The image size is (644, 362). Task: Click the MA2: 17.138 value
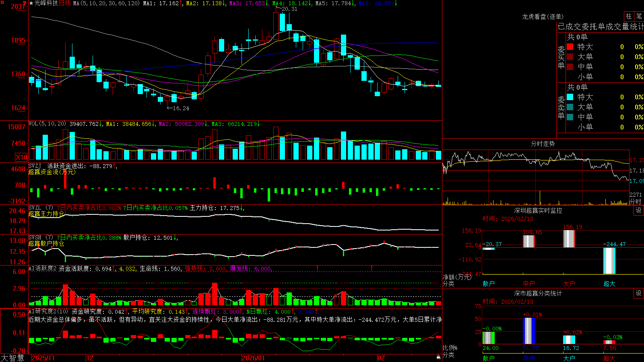coord(204,3)
